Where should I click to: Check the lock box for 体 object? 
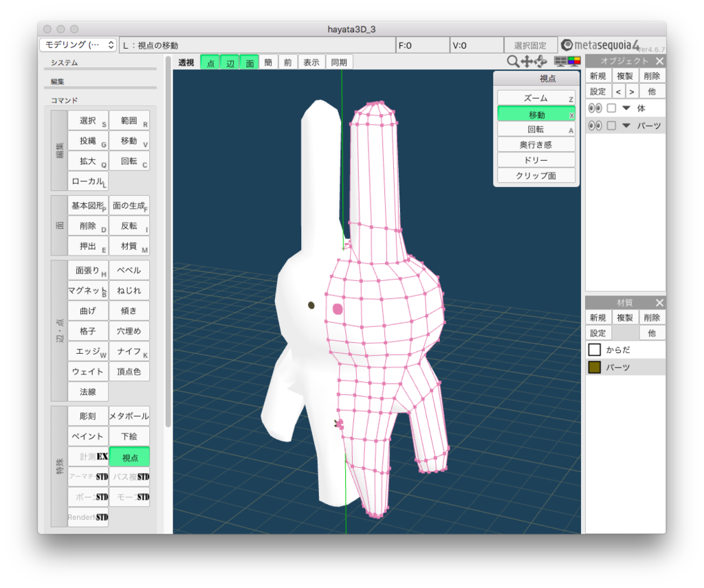tap(611, 108)
